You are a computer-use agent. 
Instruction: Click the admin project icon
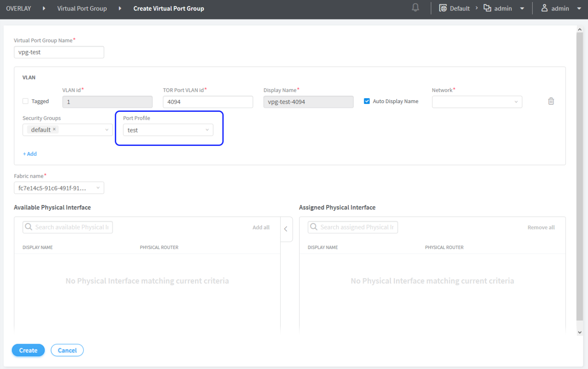(x=487, y=8)
